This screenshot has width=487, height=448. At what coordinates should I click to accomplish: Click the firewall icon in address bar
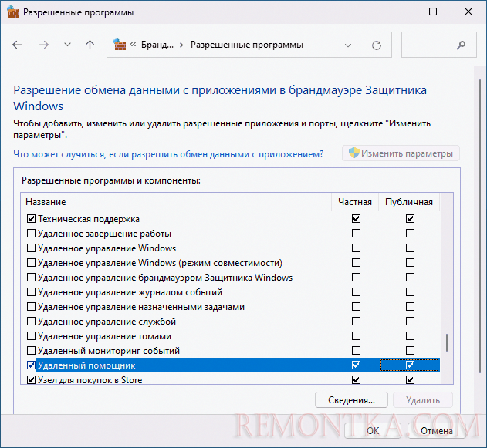point(120,45)
